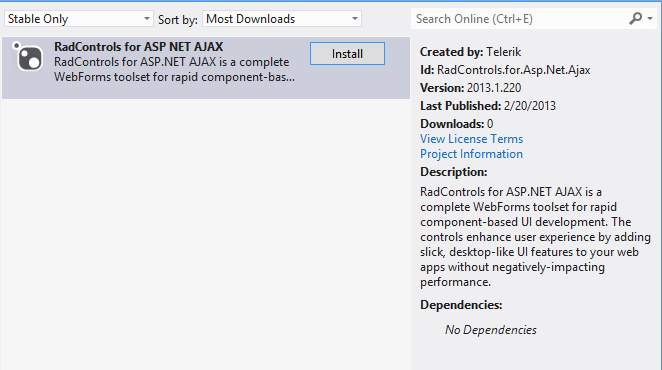Expand the search options arrow
Screen dimensions: 662x370
[x=650, y=19]
